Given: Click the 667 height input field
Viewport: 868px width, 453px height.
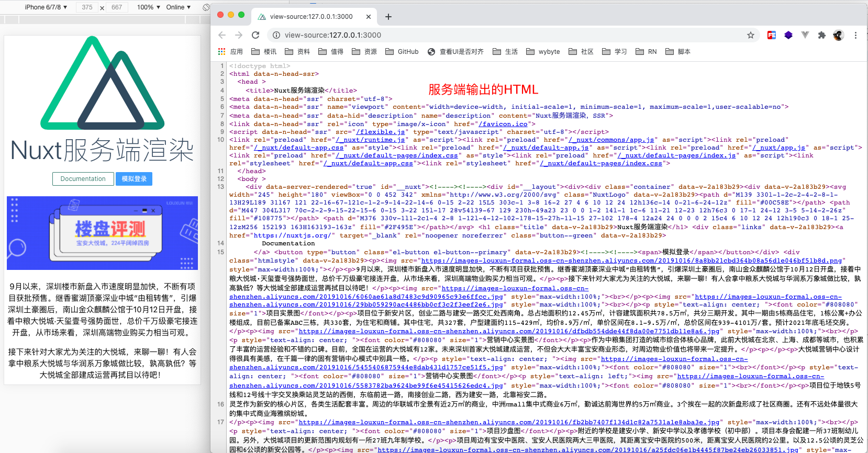Looking at the screenshot, I should click(x=116, y=7).
